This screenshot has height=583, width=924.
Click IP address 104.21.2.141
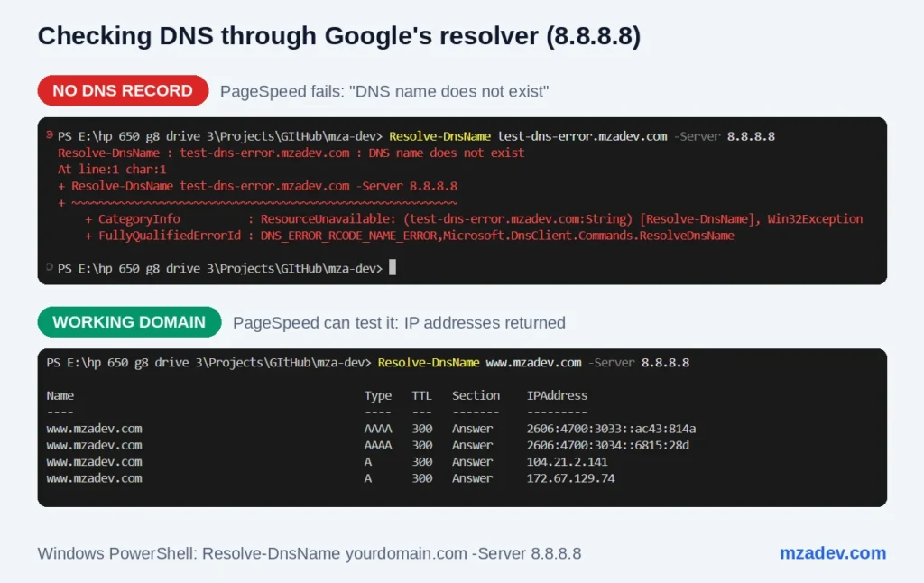[x=567, y=461]
